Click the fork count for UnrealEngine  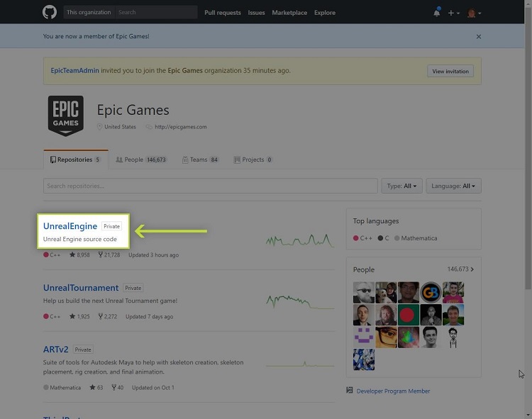[x=109, y=255]
